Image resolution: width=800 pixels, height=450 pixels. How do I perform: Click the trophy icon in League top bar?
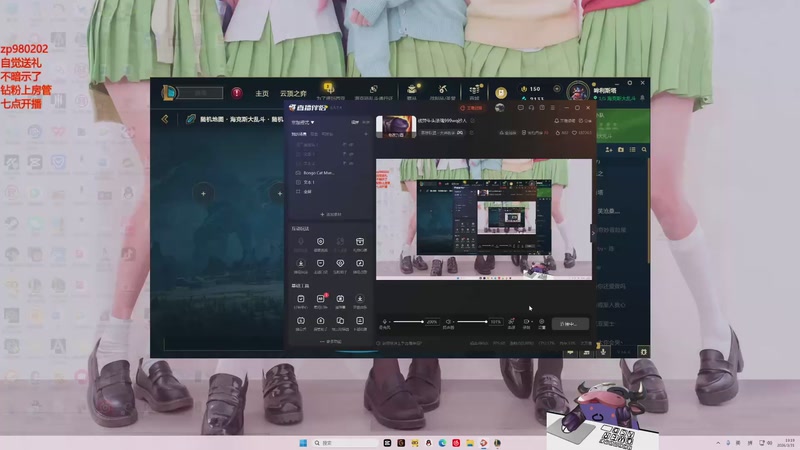click(329, 89)
